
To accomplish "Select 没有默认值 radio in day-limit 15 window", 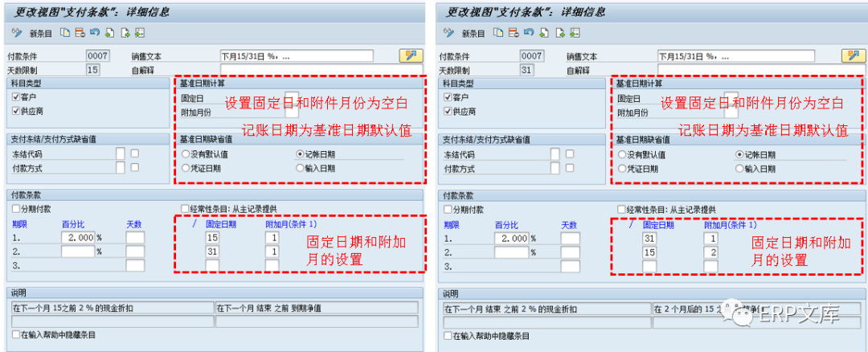I will [184, 154].
